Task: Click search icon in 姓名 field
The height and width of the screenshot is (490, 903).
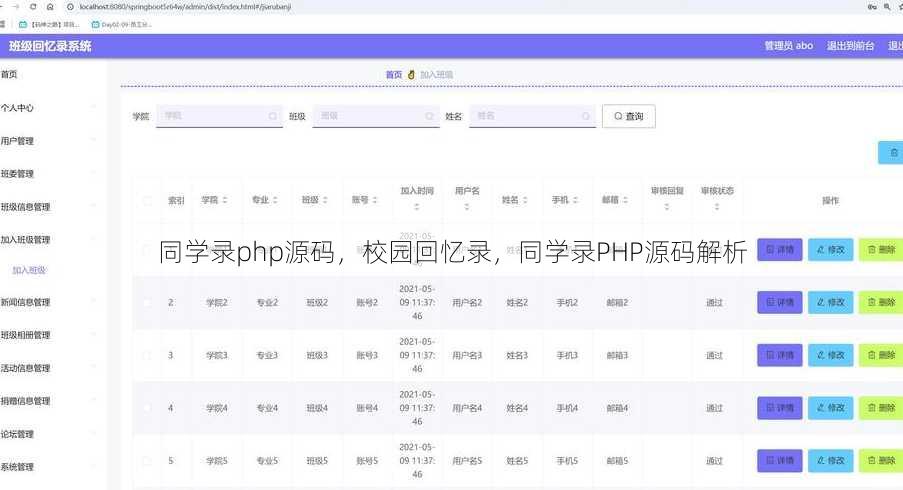Action: pyautogui.click(x=586, y=116)
